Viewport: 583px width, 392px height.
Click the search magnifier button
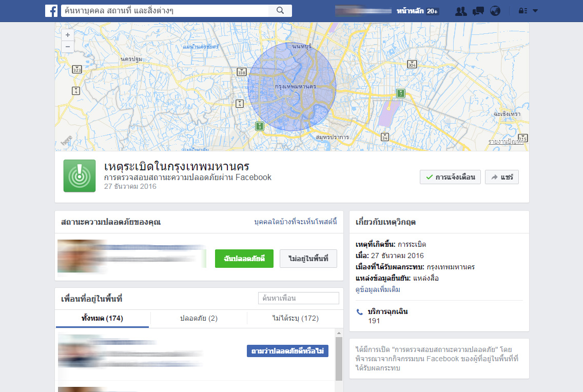click(280, 11)
